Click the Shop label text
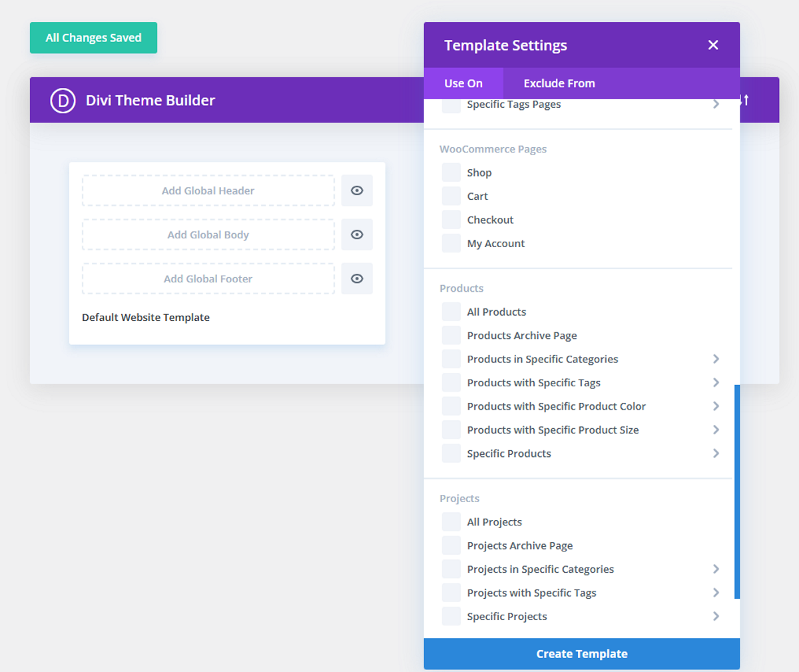Screen dimensions: 799x672 [x=479, y=172]
